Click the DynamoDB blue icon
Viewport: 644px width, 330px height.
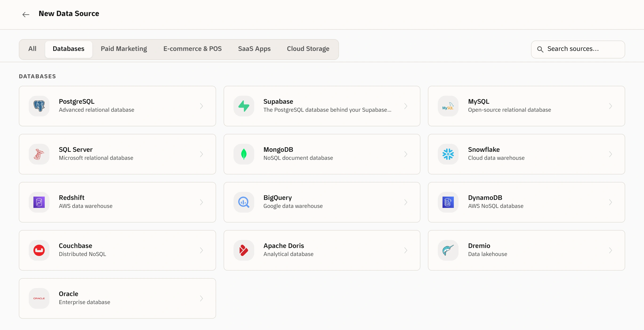[x=448, y=202]
